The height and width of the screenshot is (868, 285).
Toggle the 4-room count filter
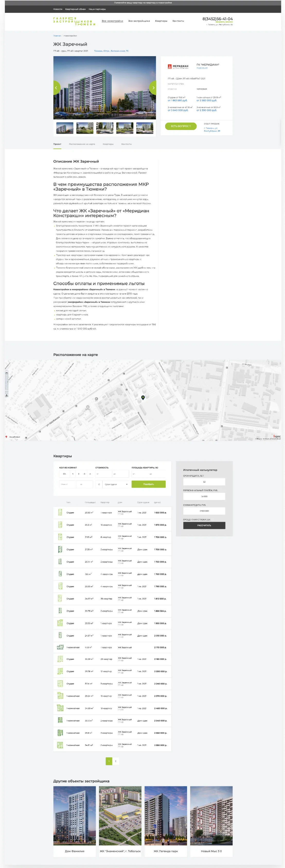[90, 474]
